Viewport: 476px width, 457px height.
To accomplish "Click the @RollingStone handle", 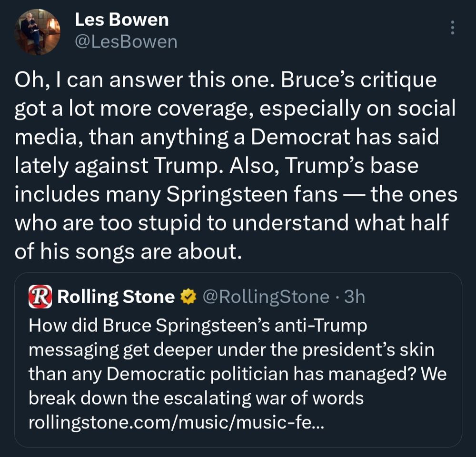I will [266, 297].
